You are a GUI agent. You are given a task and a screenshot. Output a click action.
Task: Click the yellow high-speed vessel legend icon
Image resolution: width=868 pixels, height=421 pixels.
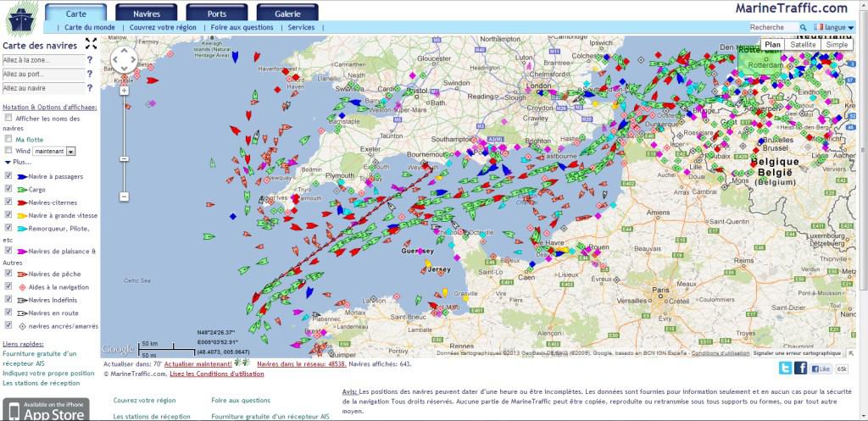click(22, 216)
